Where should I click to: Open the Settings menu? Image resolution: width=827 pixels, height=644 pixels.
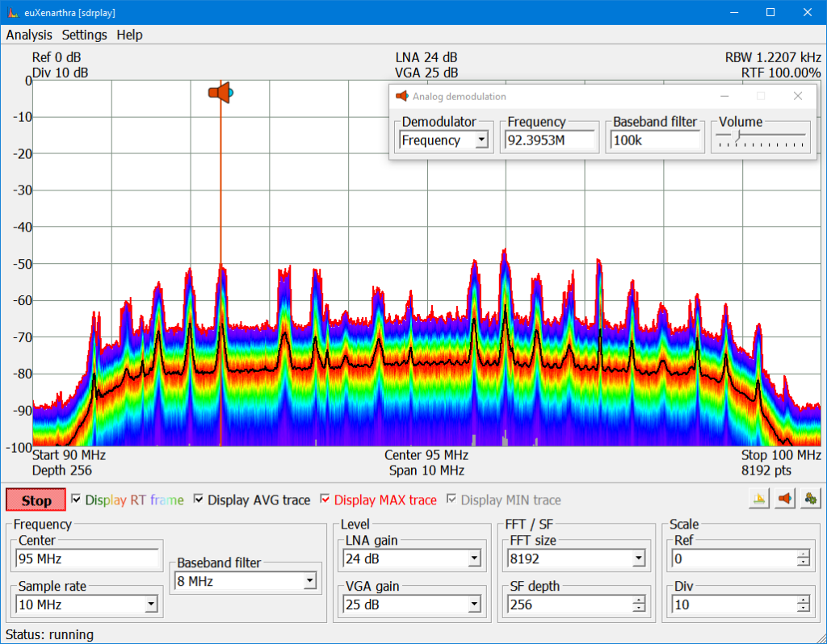coord(84,35)
